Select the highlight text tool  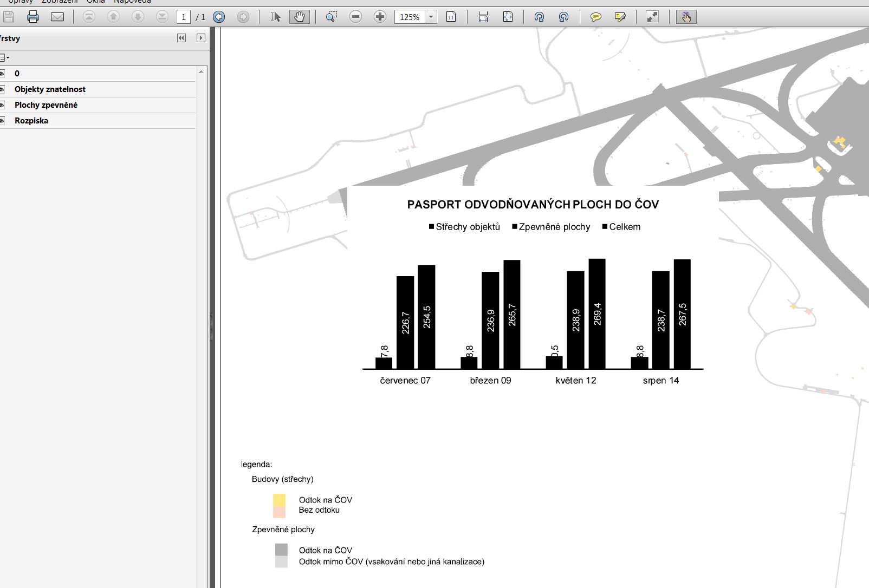pos(620,17)
